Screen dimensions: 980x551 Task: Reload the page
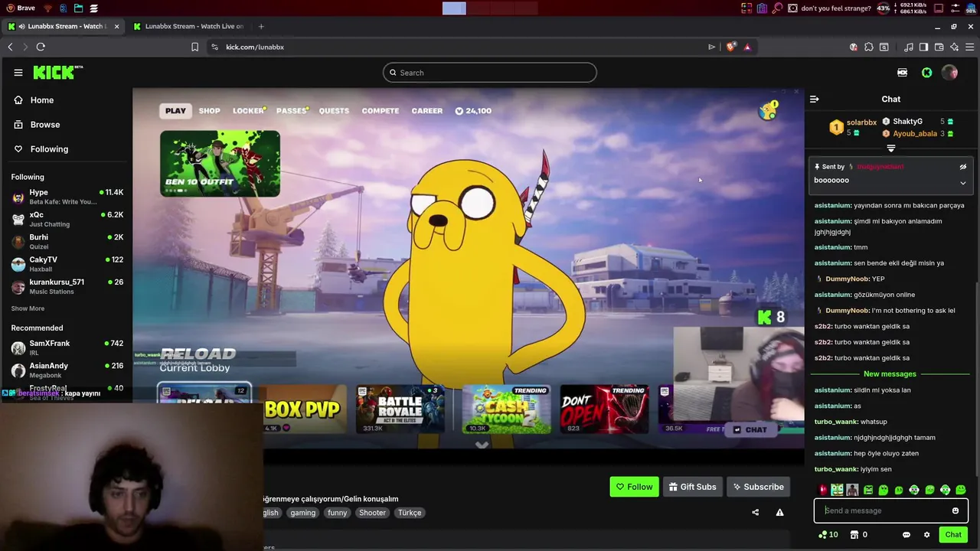pos(41,47)
